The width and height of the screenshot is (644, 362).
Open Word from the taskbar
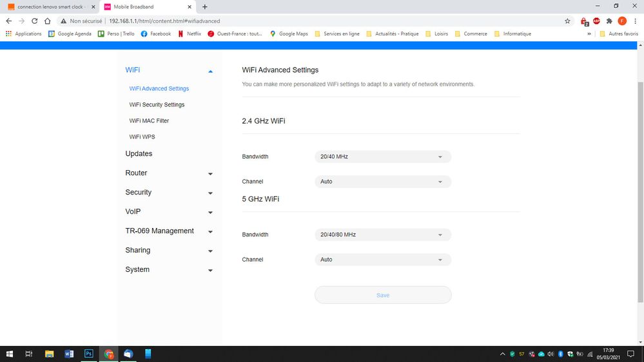(69, 354)
